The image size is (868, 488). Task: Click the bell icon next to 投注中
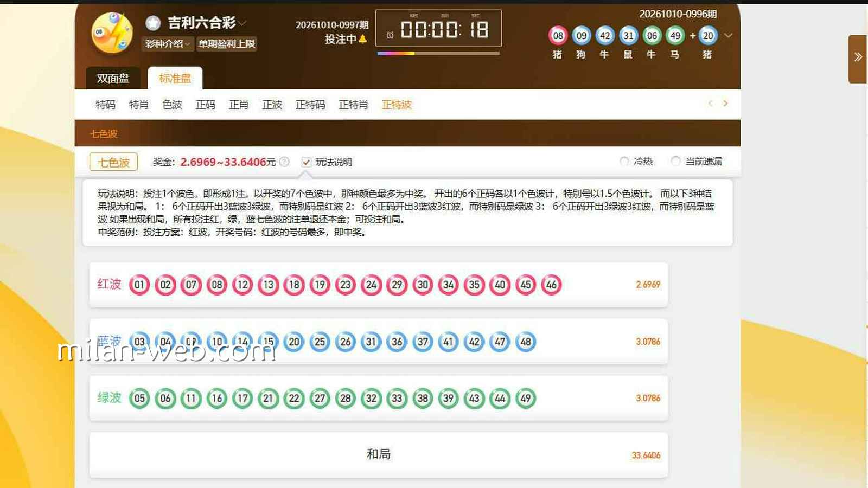362,39
